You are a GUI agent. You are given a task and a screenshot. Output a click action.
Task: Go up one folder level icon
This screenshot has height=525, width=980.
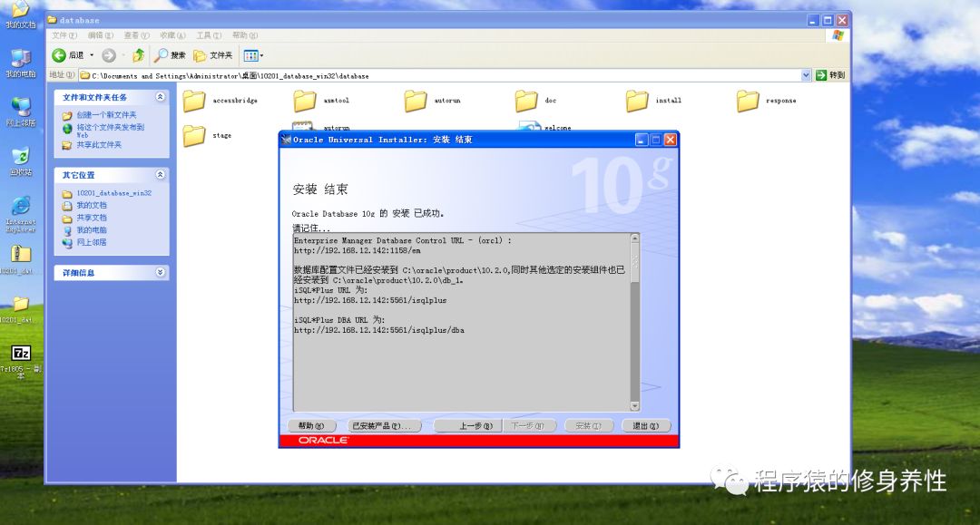[x=138, y=55]
